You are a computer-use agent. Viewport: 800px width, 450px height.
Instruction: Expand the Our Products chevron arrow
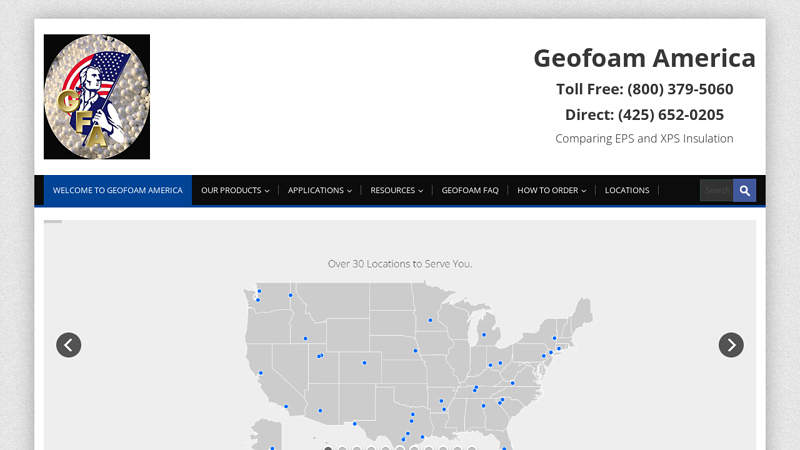coord(267,191)
